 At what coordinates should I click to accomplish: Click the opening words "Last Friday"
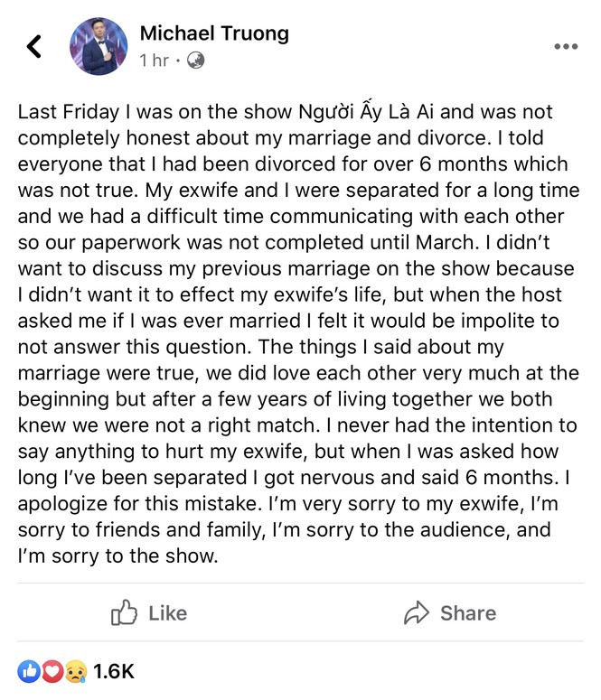[66, 113]
